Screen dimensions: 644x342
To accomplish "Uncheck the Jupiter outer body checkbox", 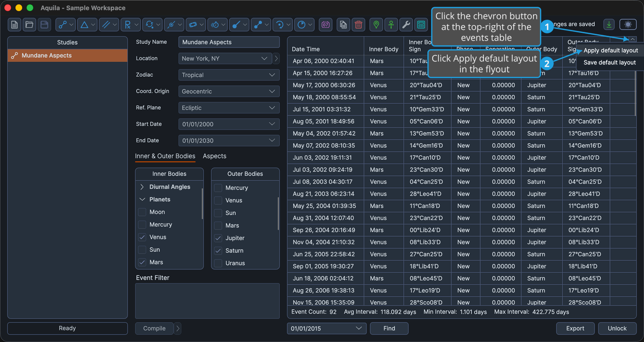I will click(x=219, y=238).
